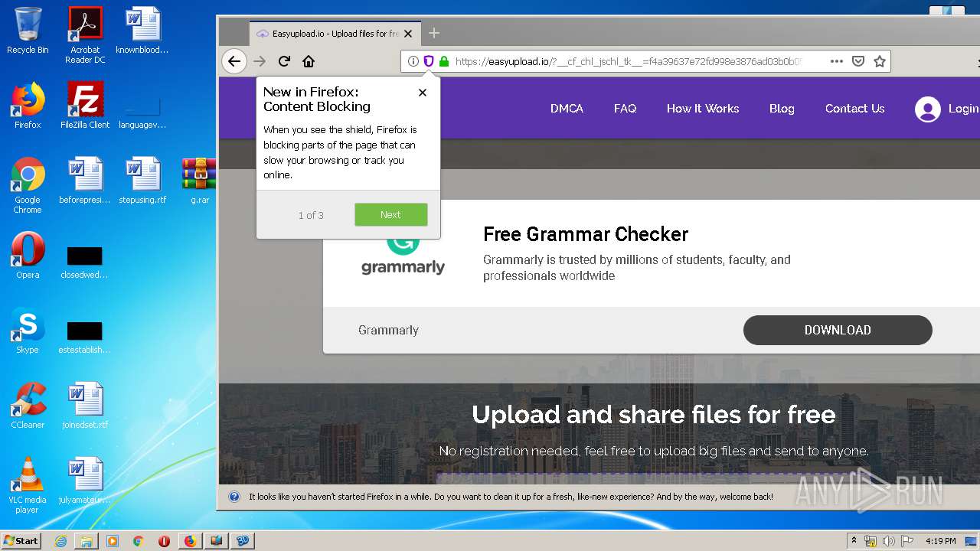Go to the Firefox home page

tap(309, 61)
